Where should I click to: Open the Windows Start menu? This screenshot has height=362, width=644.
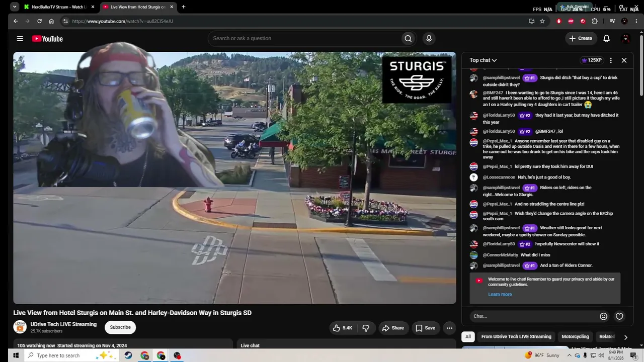tap(16, 355)
